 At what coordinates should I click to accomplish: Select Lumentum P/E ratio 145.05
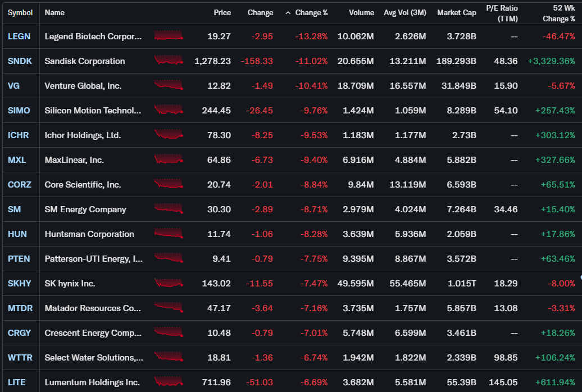coord(503,382)
